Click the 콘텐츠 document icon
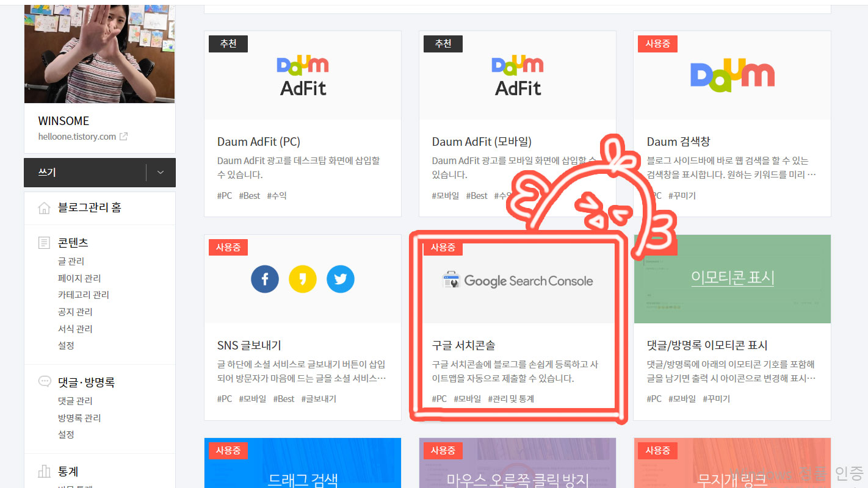868x488 pixels. point(44,243)
